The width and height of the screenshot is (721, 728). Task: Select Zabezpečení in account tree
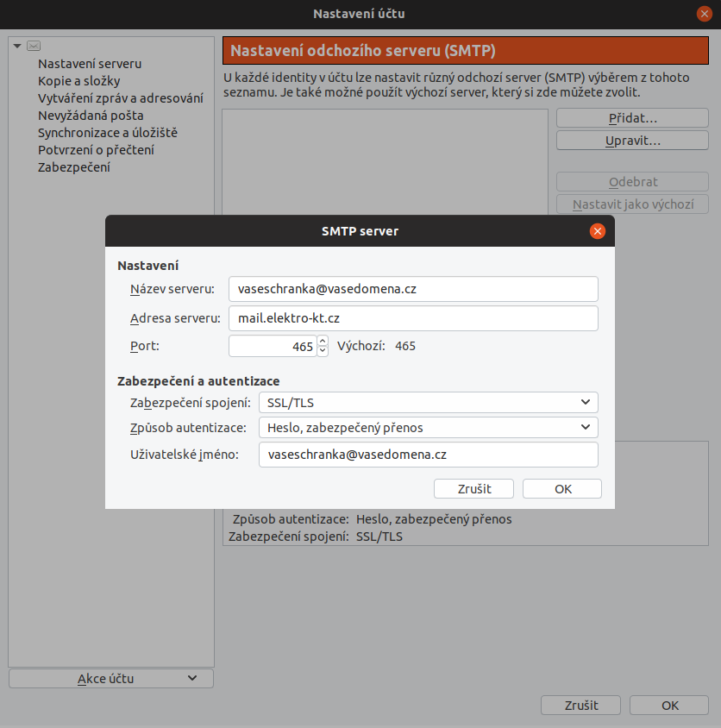click(x=73, y=166)
